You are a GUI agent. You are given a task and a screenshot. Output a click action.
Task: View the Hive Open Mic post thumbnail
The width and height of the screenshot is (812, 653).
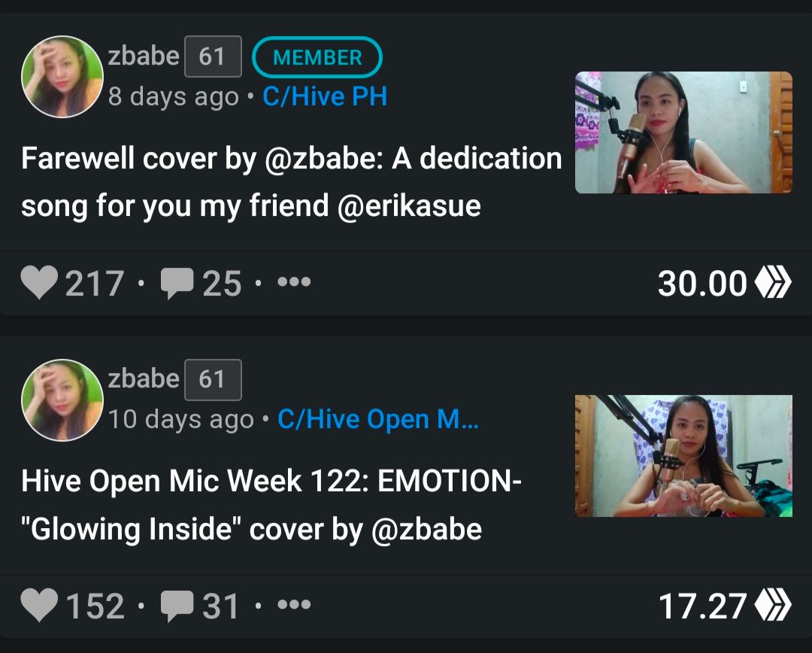(683, 456)
